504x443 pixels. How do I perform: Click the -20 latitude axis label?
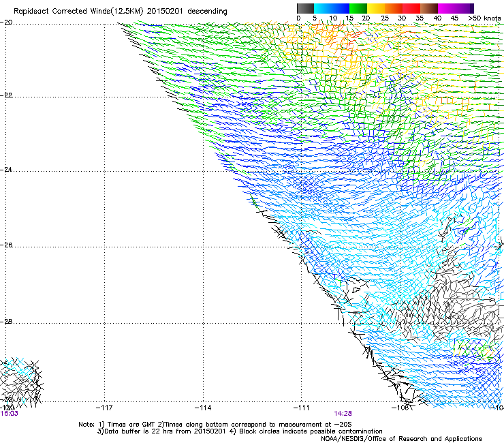(6, 22)
